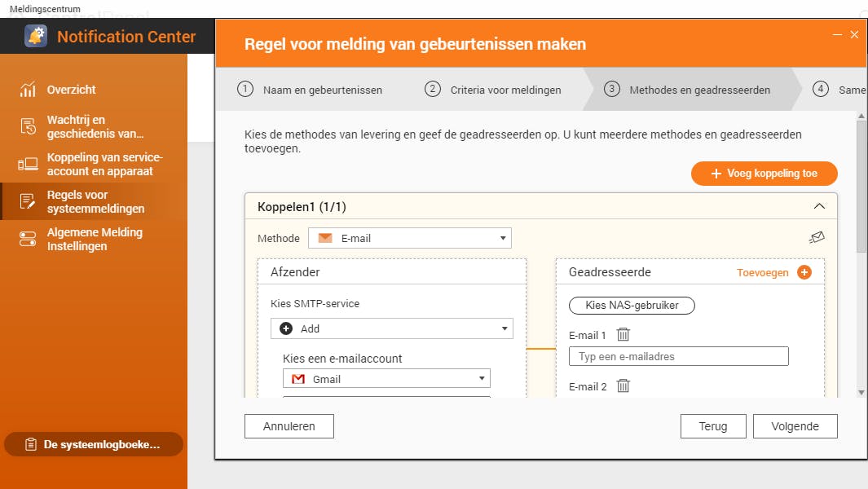Click the Voeg koppeling toe button
The height and width of the screenshot is (489, 868).
[x=764, y=174]
